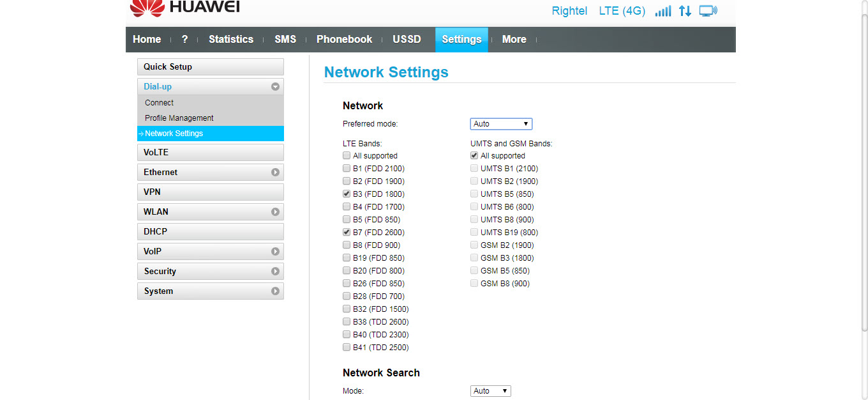Open the Phonebook tab
This screenshot has height=400, width=868.
coord(344,39)
